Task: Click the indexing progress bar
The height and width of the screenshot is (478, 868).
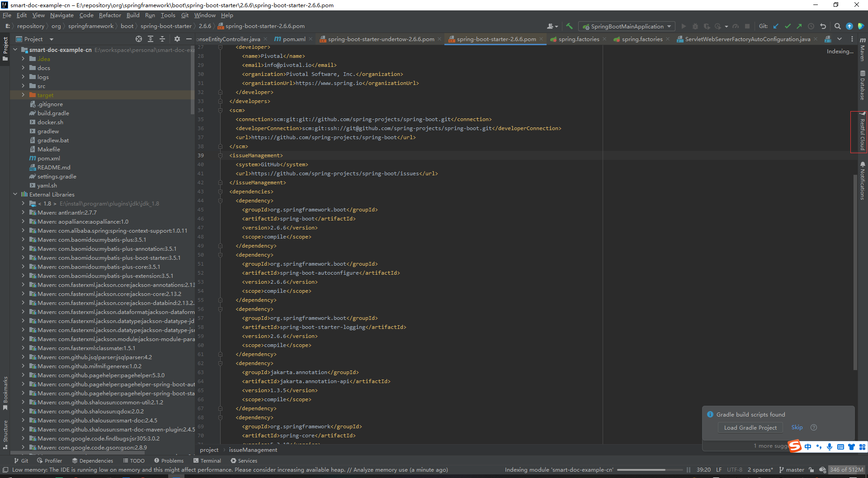Action: [650, 470]
